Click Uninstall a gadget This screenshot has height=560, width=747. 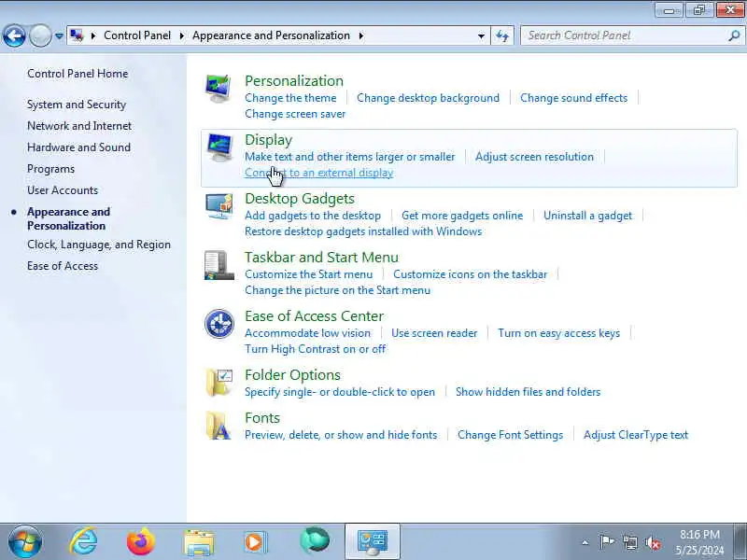coord(587,216)
